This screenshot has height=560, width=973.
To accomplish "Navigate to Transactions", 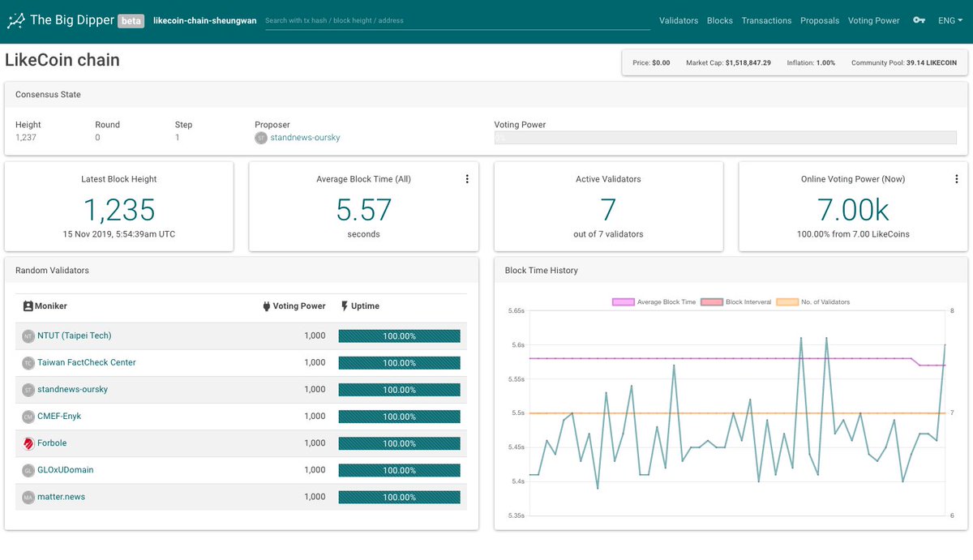I will pyautogui.click(x=766, y=20).
